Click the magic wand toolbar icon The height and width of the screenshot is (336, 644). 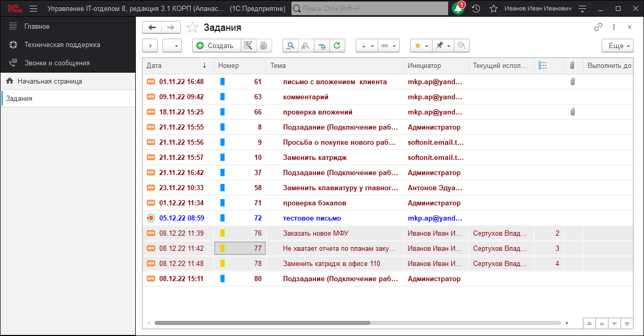(249, 46)
